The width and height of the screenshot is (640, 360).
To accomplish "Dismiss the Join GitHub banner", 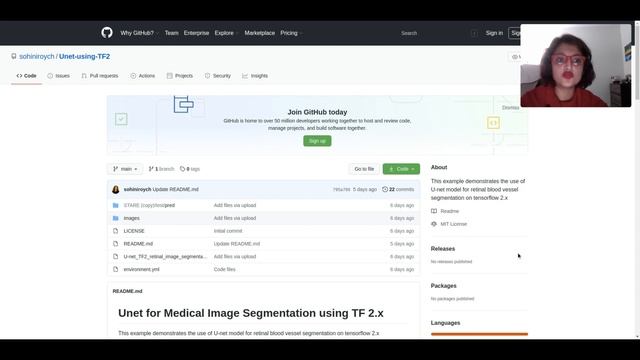I will tap(511, 108).
